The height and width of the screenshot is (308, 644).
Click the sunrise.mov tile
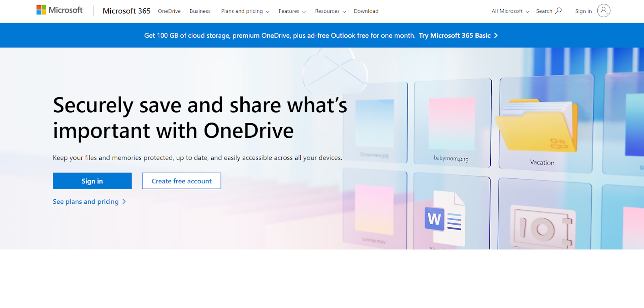(x=375, y=209)
